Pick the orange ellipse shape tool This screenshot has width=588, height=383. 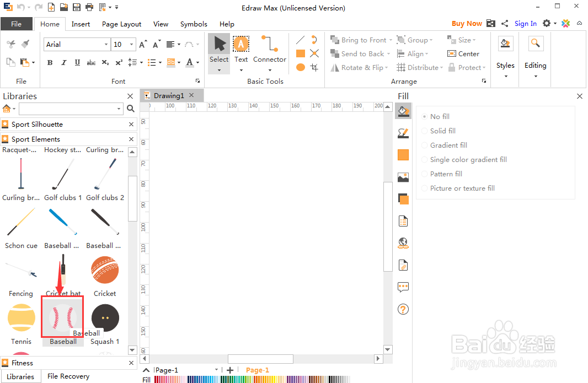click(301, 67)
